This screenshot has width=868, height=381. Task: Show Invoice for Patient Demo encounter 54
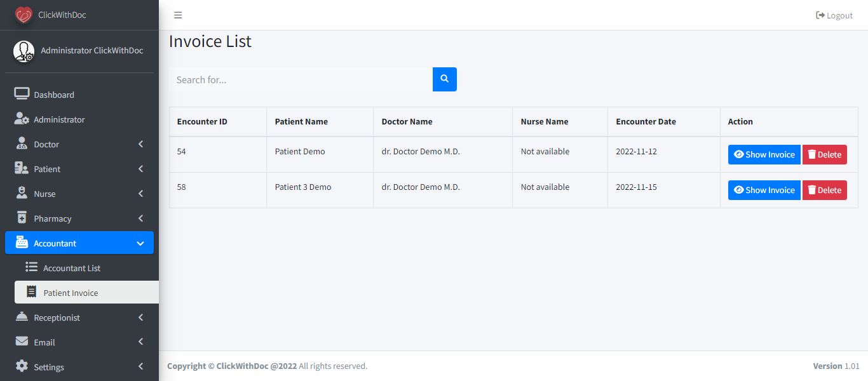tap(764, 154)
